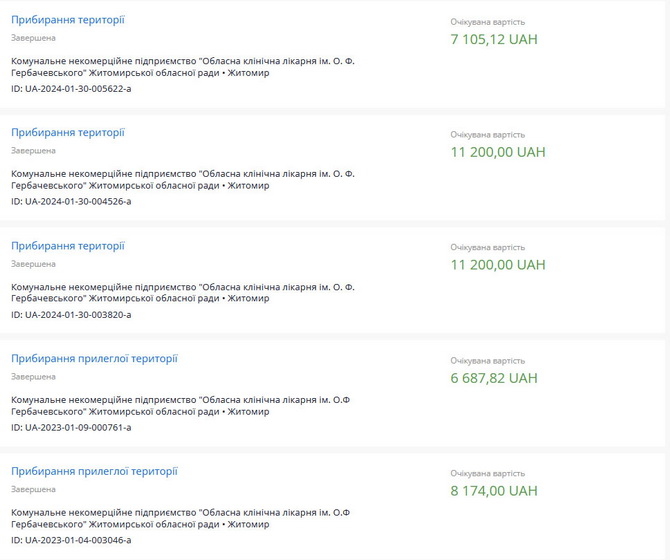The width and height of the screenshot is (670, 560).
Task: Open the Прибирання території tender priced 7 105,12 UAH
Action: (x=68, y=20)
